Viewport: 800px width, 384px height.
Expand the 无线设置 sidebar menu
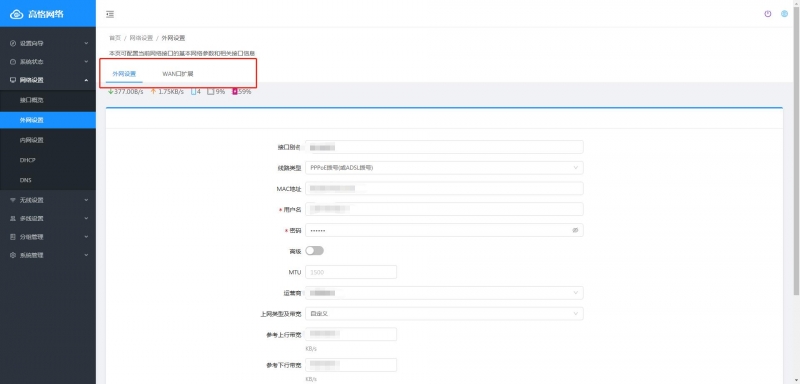(48, 200)
